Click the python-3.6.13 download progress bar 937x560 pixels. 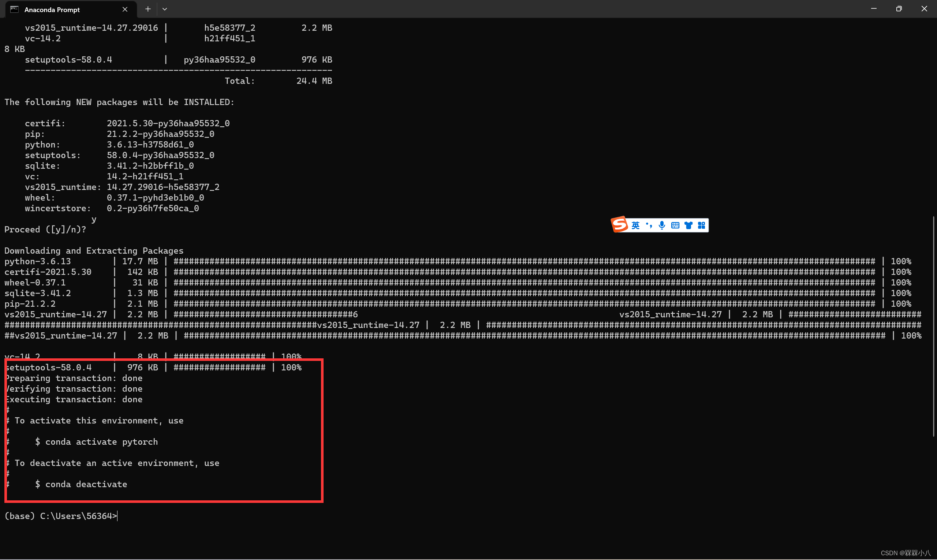[x=524, y=261]
